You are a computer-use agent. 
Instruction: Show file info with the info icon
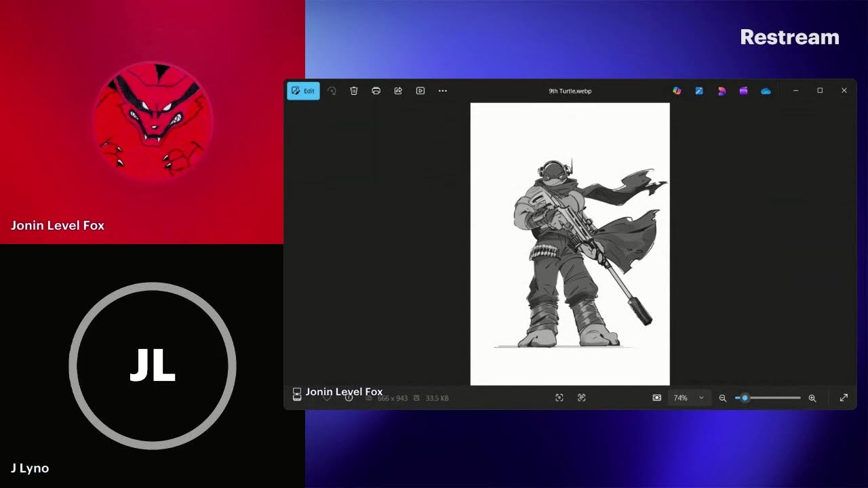[349, 398]
